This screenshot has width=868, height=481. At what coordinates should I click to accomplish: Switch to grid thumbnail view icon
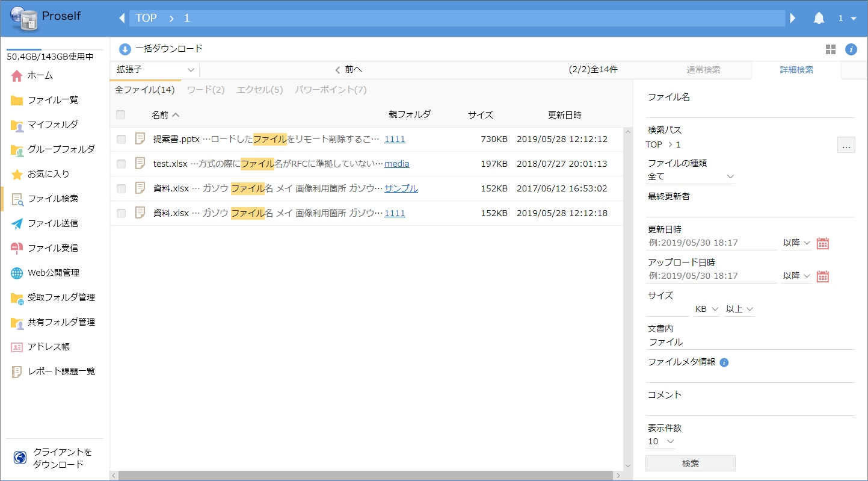831,49
